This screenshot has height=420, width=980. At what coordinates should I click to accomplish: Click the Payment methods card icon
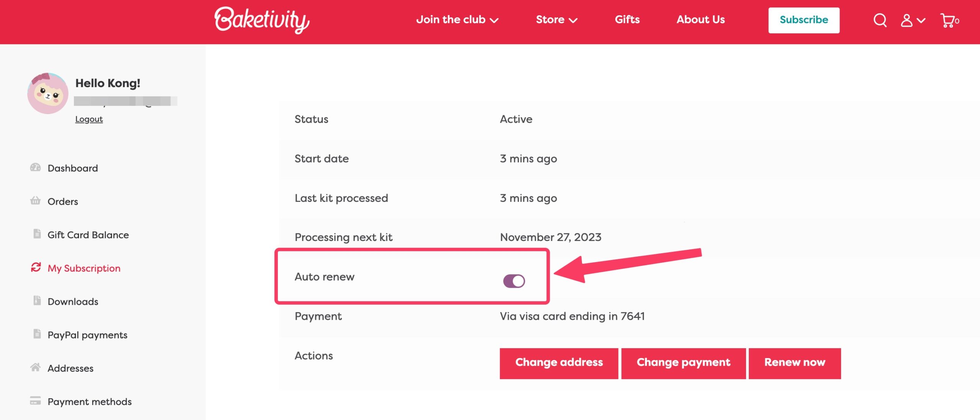(x=35, y=401)
